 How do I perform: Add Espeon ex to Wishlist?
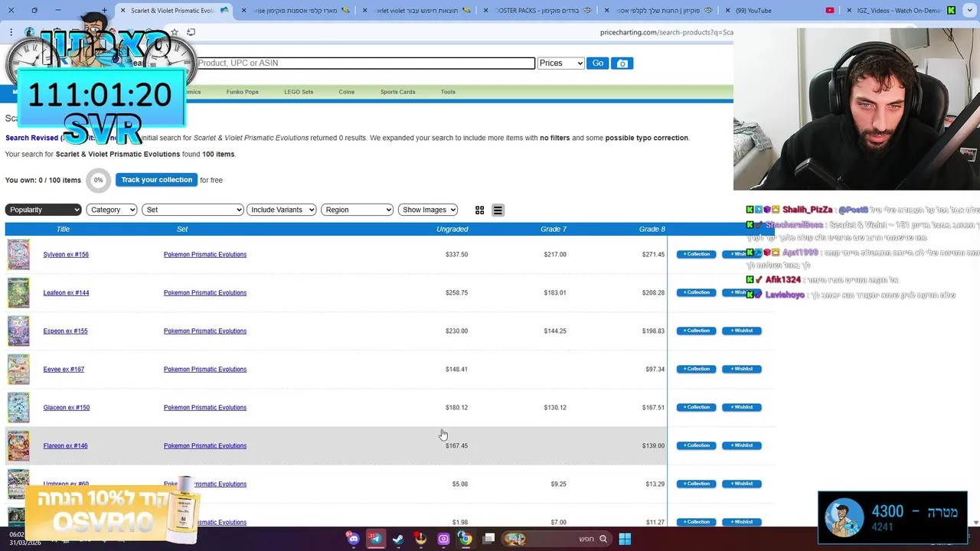[x=741, y=331]
